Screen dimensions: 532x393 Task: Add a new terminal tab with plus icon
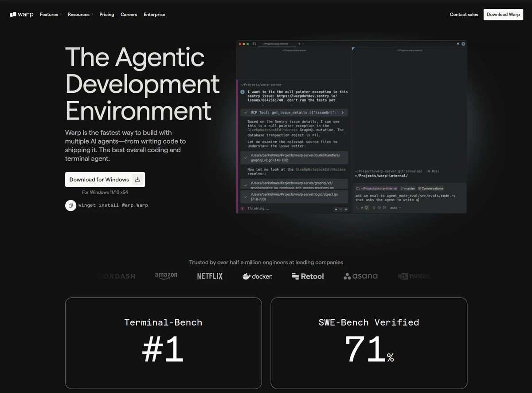click(x=299, y=44)
